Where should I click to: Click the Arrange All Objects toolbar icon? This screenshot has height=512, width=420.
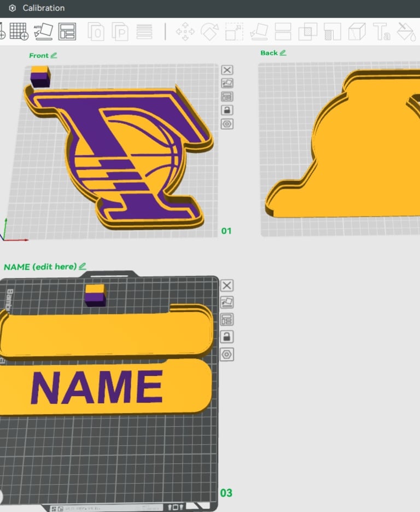pos(67,32)
